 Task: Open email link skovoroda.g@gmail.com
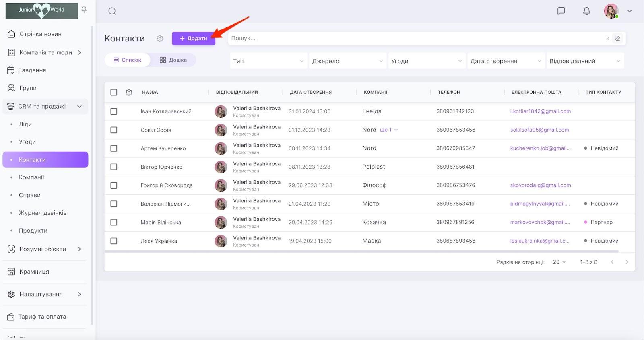(x=540, y=185)
